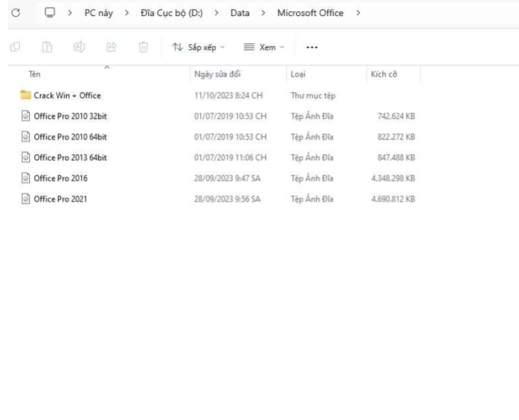This screenshot has height=420, width=519.
Task: Click the Copy toolbar icon
Action: 15,47
